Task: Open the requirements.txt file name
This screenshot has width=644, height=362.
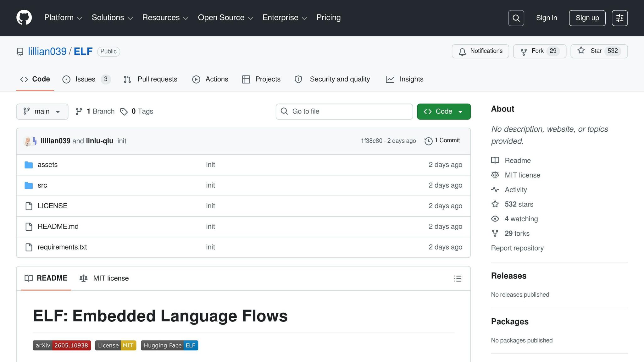Action: 62,247
